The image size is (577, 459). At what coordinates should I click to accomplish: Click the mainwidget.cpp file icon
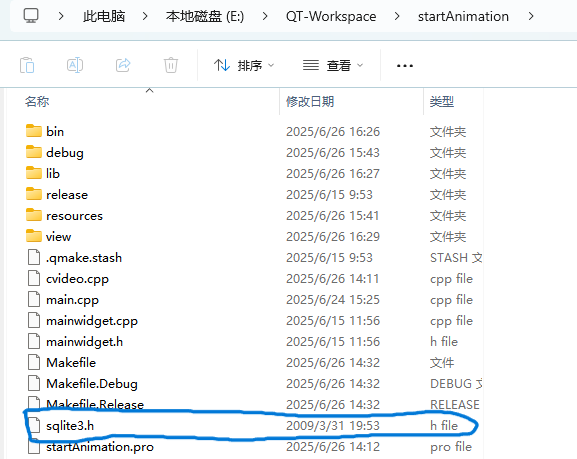34,320
